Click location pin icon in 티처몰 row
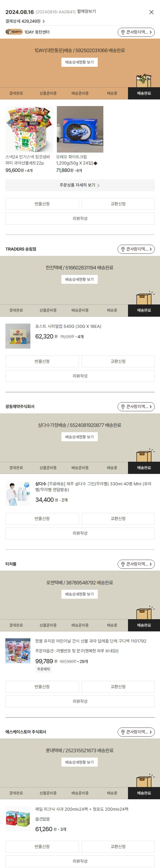This screenshot has width=160, height=868. coord(123,564)
